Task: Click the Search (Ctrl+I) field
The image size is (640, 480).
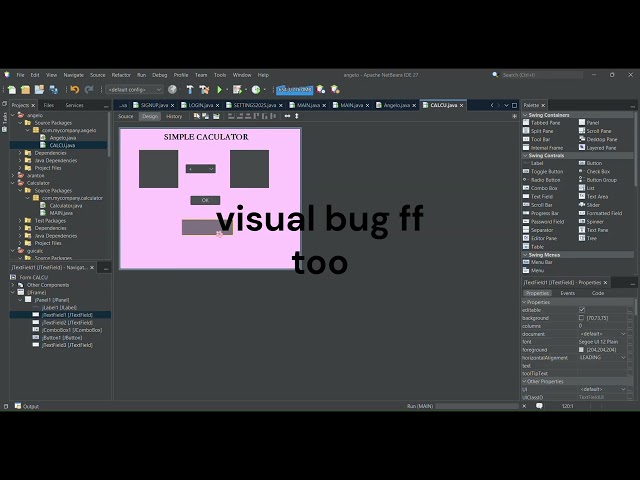Action: click(542, 75)
